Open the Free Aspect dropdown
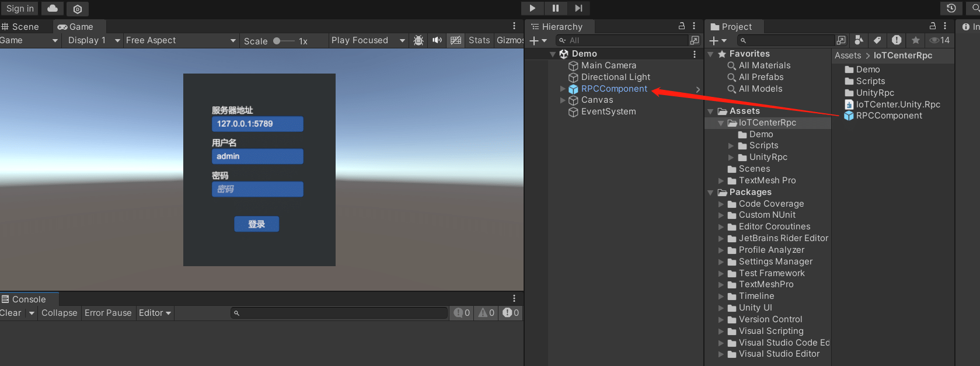The height and width of the screenshot is (366, 980). [181, 40]
